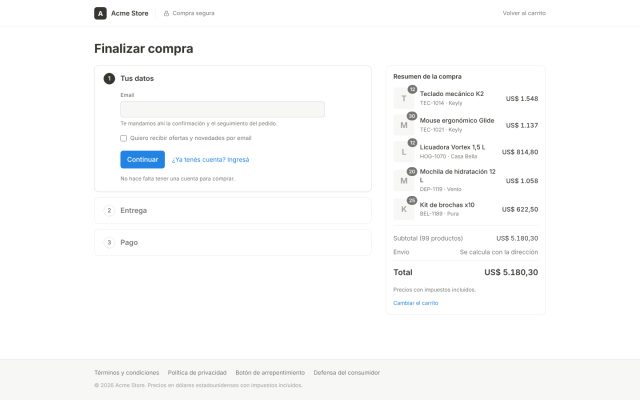Click the No hace falta tener una cuenta note
The image size is (640, 400).
pos(177,179)
